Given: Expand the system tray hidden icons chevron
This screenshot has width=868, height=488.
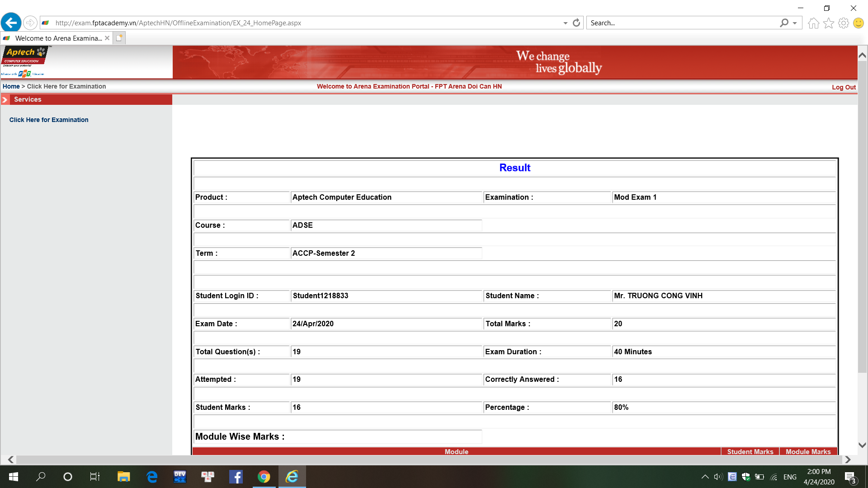Looking at the screenshot, I should (x=705, y=477).
